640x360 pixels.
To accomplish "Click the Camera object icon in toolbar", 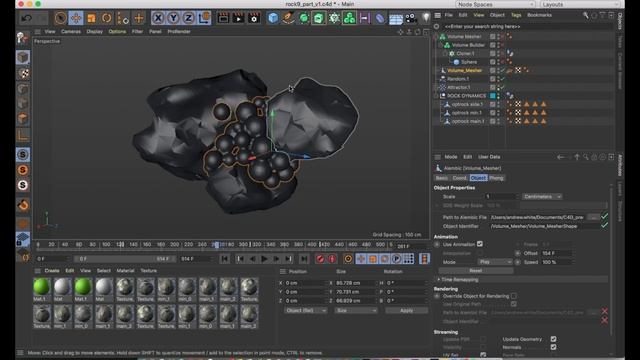I will 411,18.
